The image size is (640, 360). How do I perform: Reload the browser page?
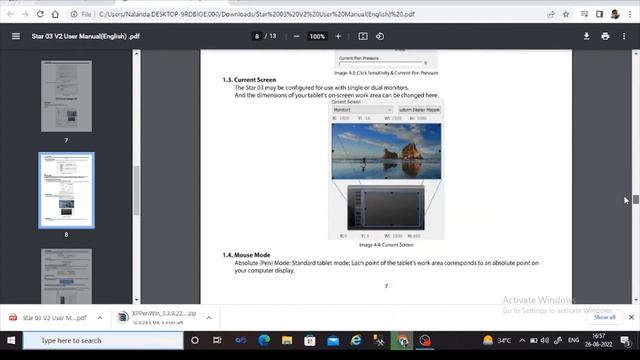click(x=40, y=14)
